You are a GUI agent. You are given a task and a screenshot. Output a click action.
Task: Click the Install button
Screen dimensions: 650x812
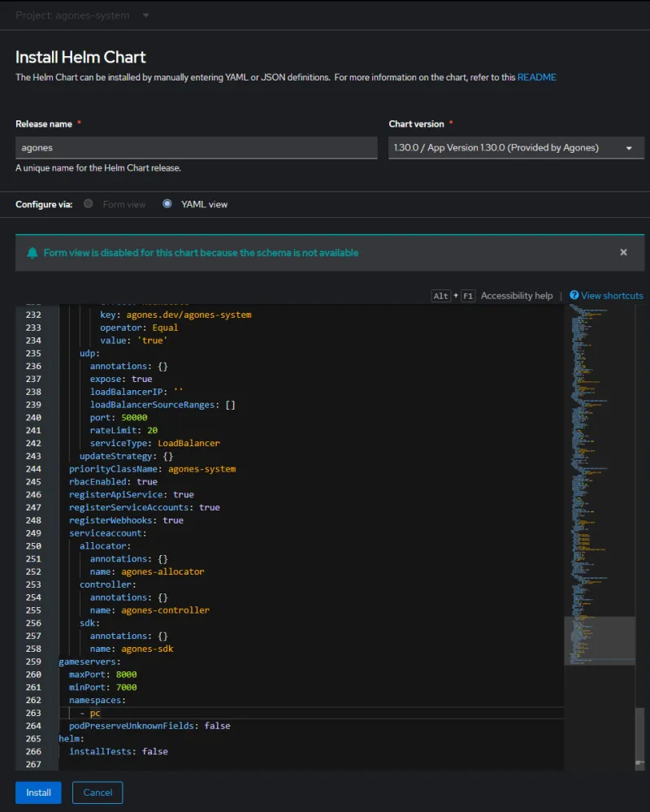point(37,792)
